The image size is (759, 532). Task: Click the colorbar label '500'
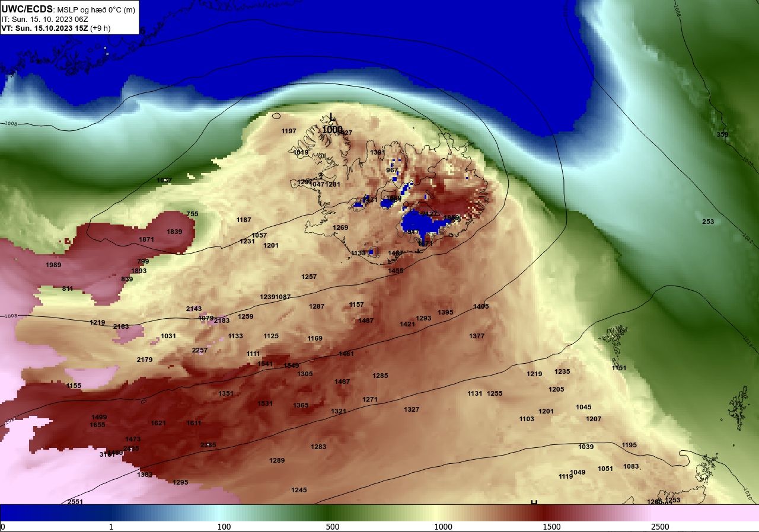coord(333,527)
